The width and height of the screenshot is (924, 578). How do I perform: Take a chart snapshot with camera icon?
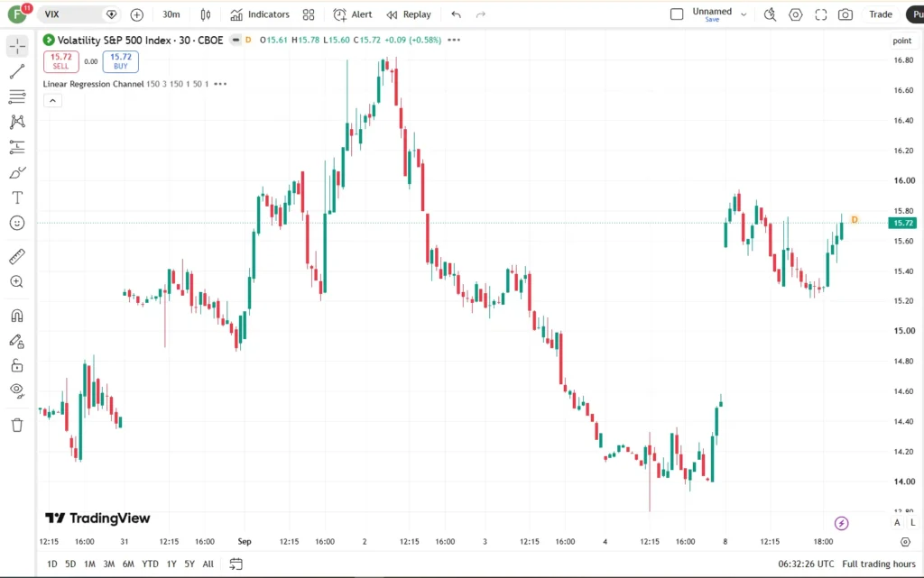845,14
